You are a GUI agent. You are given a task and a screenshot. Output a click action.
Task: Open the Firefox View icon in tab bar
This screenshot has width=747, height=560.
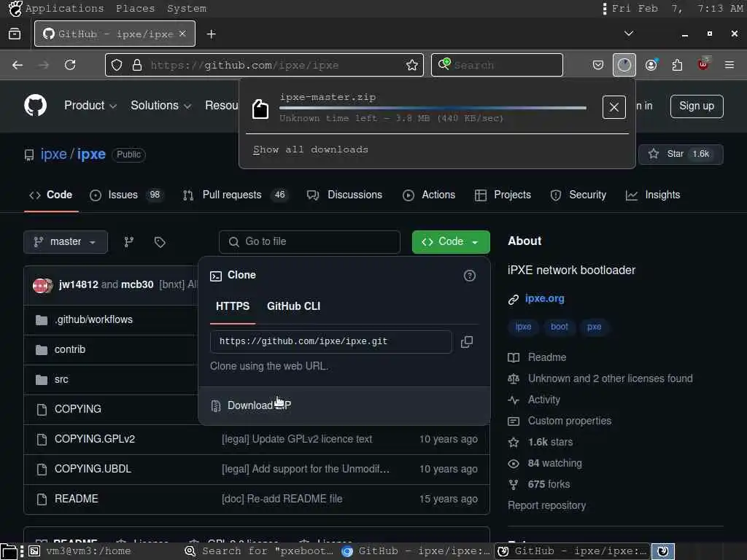pos(15,34)
